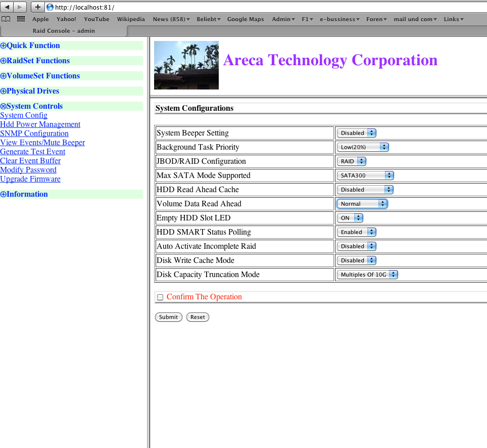Open the Generate Test Event link
Image resolution: width=487 pixels, height=448 pixels.
33,152
